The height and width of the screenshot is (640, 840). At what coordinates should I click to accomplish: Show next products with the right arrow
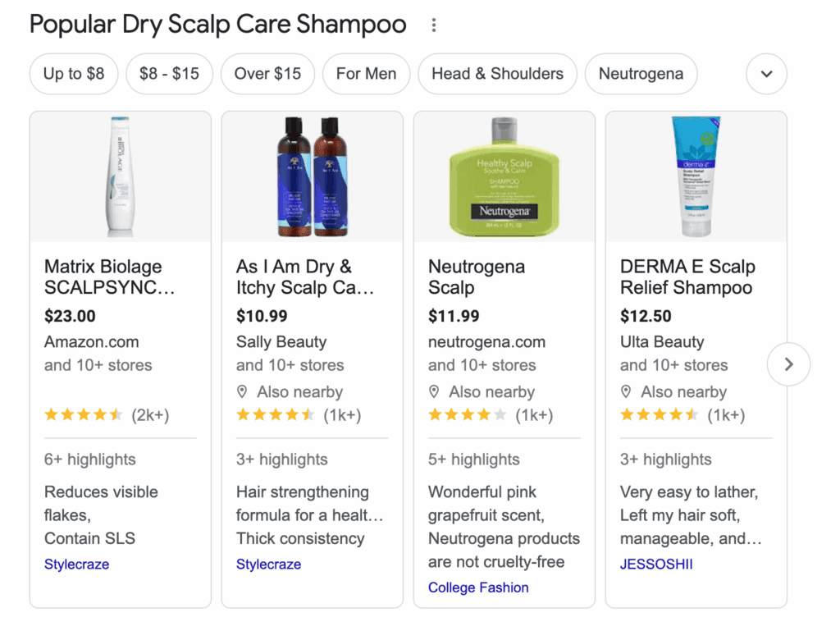tap(788, 364)
